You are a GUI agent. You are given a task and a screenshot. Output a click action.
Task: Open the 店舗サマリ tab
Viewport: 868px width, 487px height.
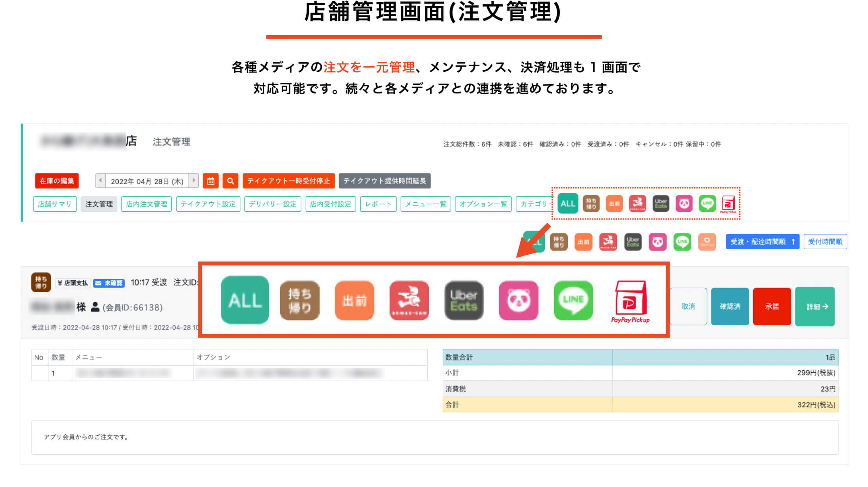click(x=55, y=204)
